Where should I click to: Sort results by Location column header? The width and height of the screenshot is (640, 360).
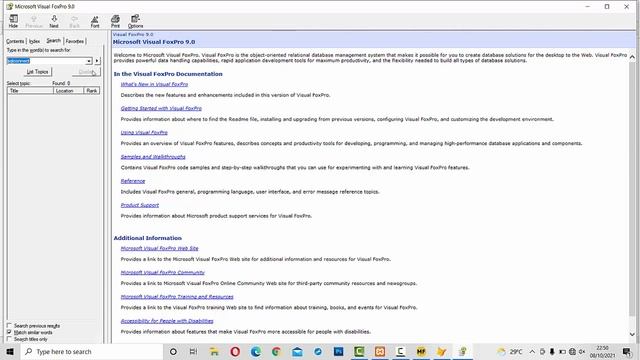coord(69,91)
